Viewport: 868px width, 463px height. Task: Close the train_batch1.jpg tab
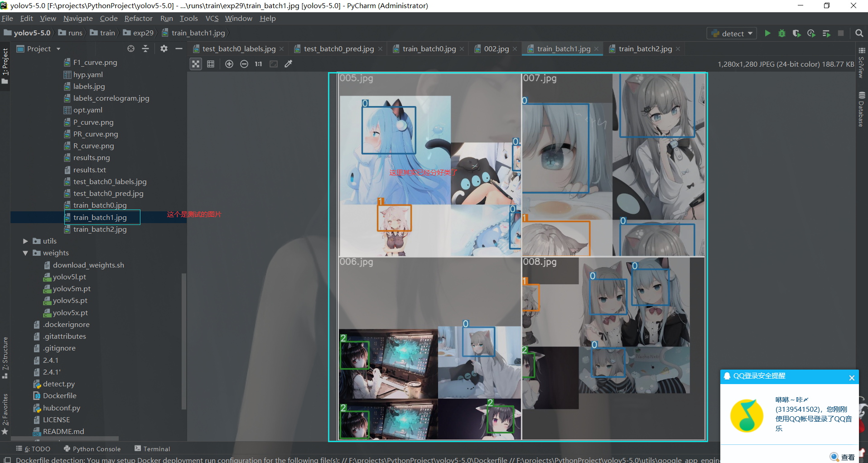click(x=597, y=49)
